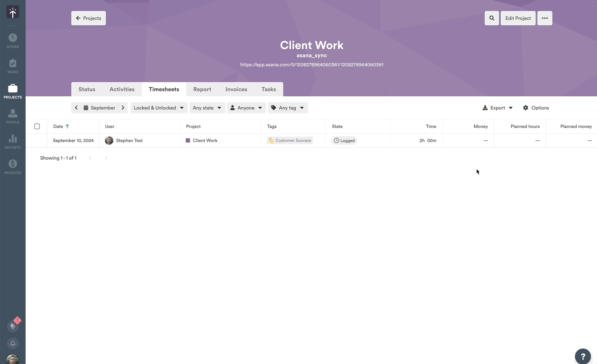Open the table Options settings

point(536,108)
